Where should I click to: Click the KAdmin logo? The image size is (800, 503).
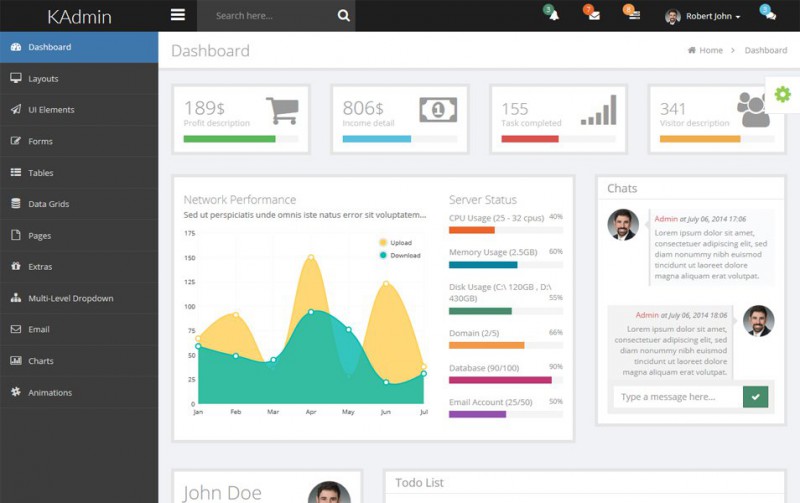79,16
